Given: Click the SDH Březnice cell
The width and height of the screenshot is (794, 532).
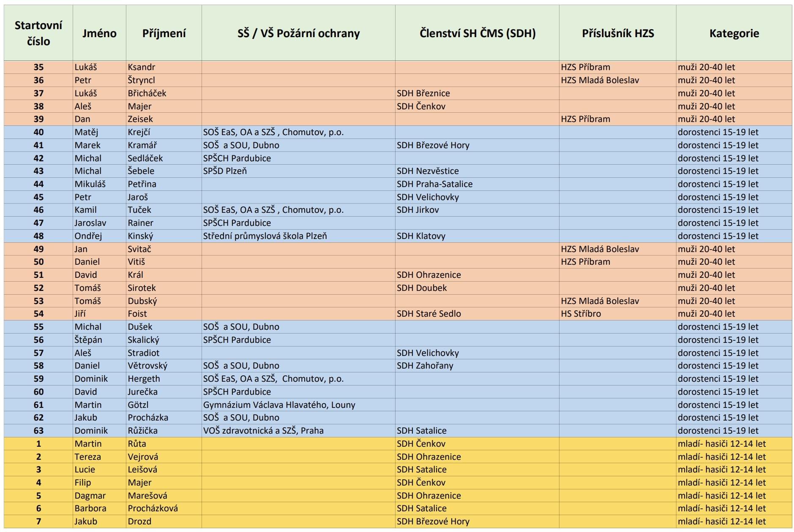Looking at the screenshot, I should pyautogui.click(x=477, y=93).
